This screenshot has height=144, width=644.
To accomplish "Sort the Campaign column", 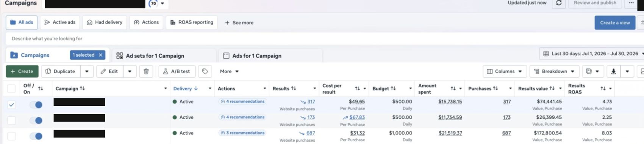I will click(x=83, y=88).
